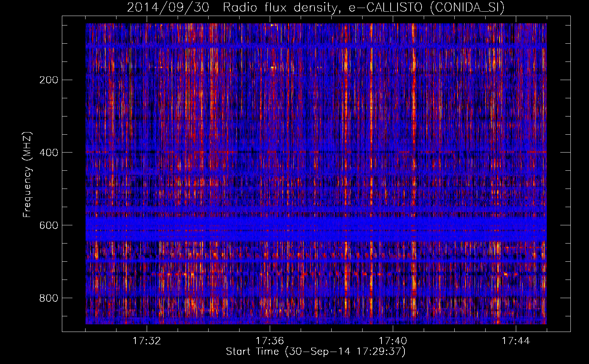The height and width of the screenshot is (364, 589).
Task: Click the 17:40 time tick label
Action: click(393, 341)
